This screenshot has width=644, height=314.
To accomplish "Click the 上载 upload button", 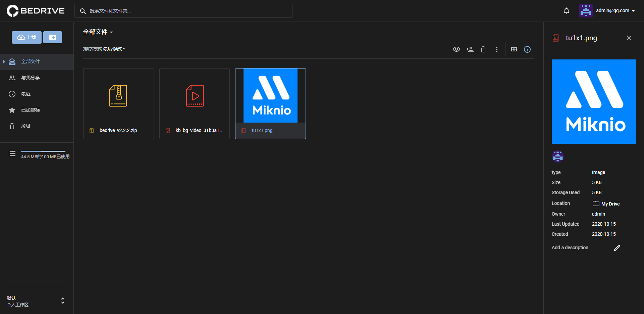I will [27, 37].
